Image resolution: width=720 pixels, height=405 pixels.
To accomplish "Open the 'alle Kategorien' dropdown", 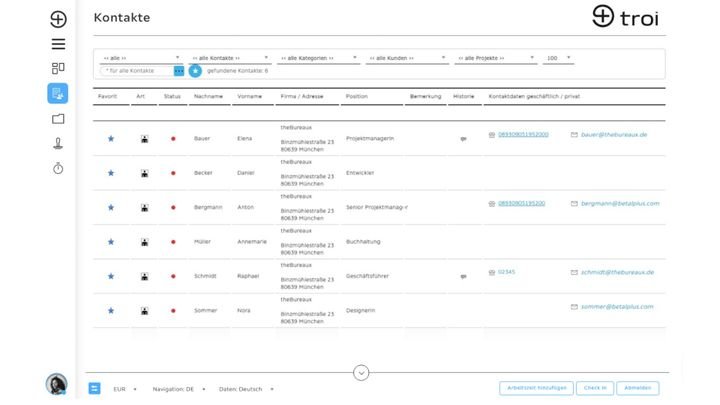I will pyautogui.click(x=319, y=58).
